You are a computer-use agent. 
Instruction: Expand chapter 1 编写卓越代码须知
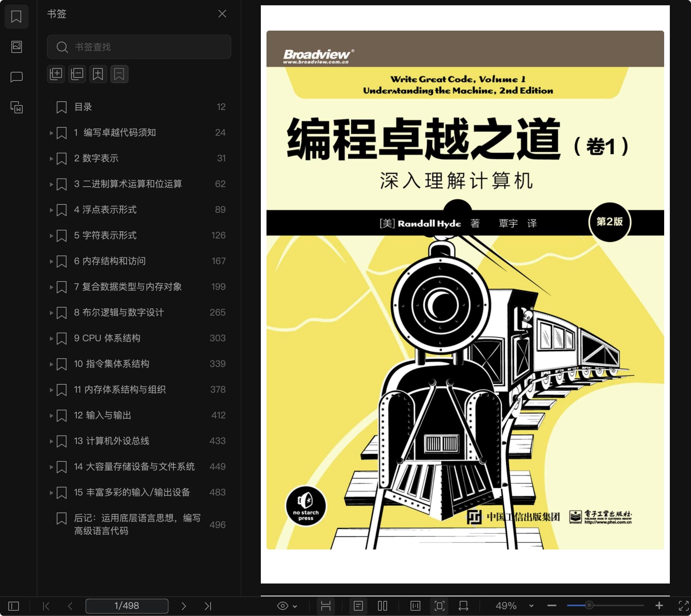click(x=51, y=133)
